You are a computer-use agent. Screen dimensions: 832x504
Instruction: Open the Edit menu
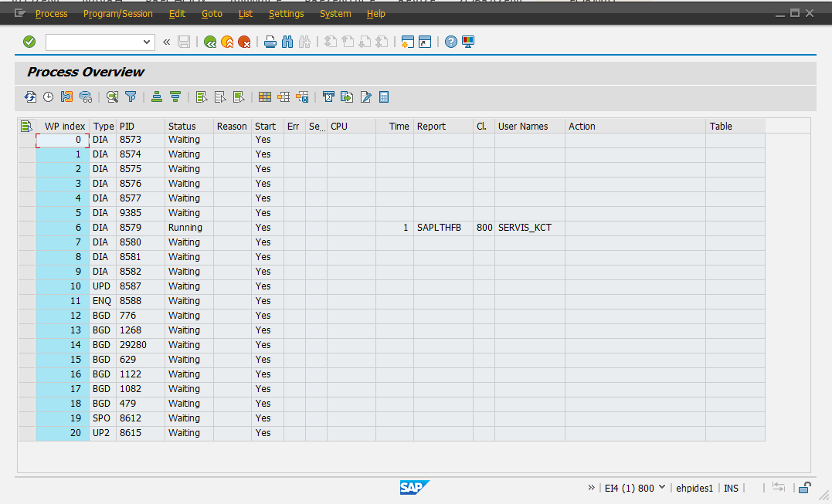177,14
